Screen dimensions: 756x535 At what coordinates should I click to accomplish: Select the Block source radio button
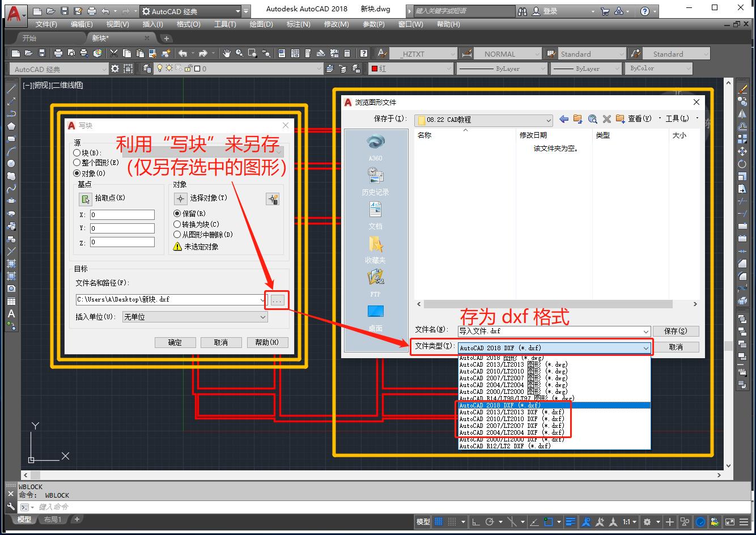click(77, 153)
